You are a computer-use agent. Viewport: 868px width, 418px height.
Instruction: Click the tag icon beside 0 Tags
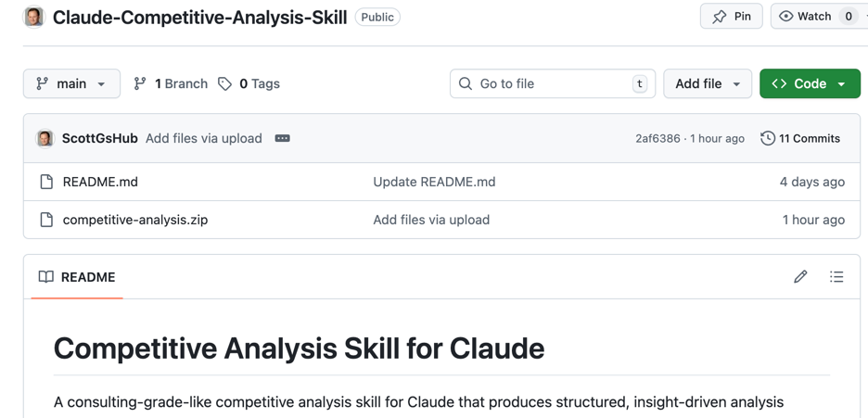tap(224, 83)
